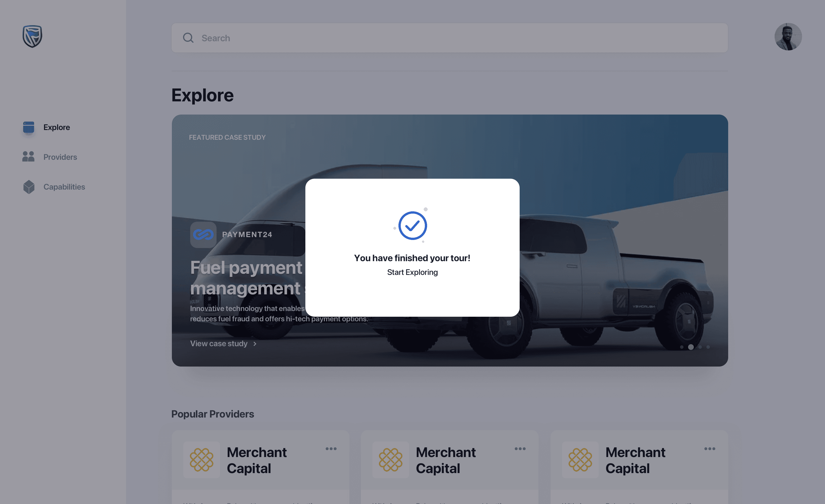825x504 pixels.
Task: Click the search magnifier icon
Action: pos(188,38)
